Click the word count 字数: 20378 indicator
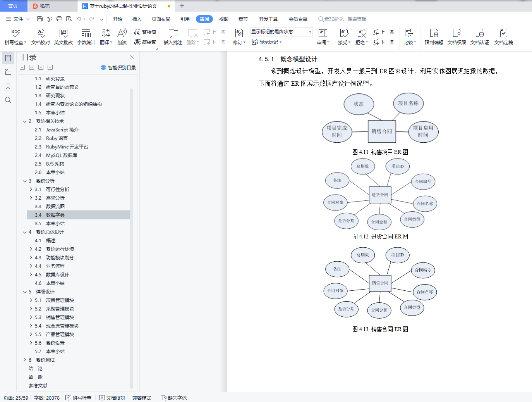This screenshot has width=532, height=402. 47,398
